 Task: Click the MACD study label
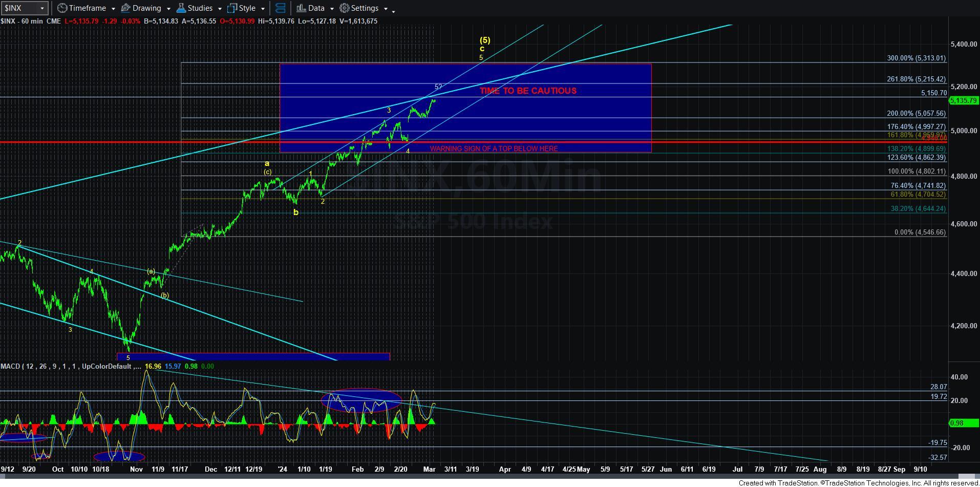click(x=71, y=366)
